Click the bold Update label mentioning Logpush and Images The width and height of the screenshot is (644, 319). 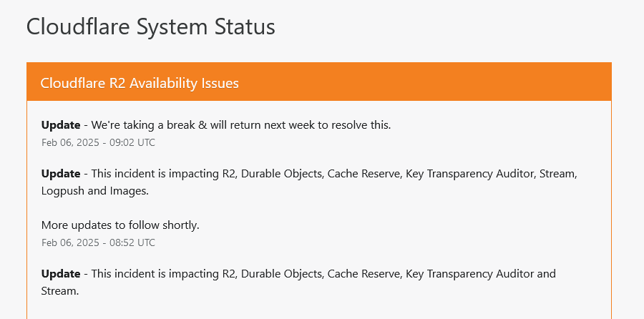click(61, 174)
